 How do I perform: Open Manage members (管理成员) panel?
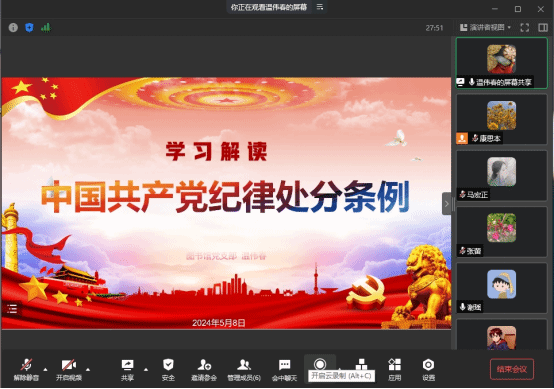coord(244,370)
